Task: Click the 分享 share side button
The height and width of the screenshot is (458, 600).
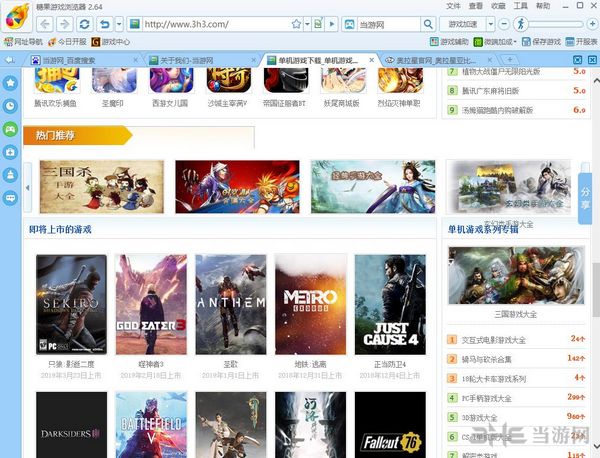Action: click(585, 198)
